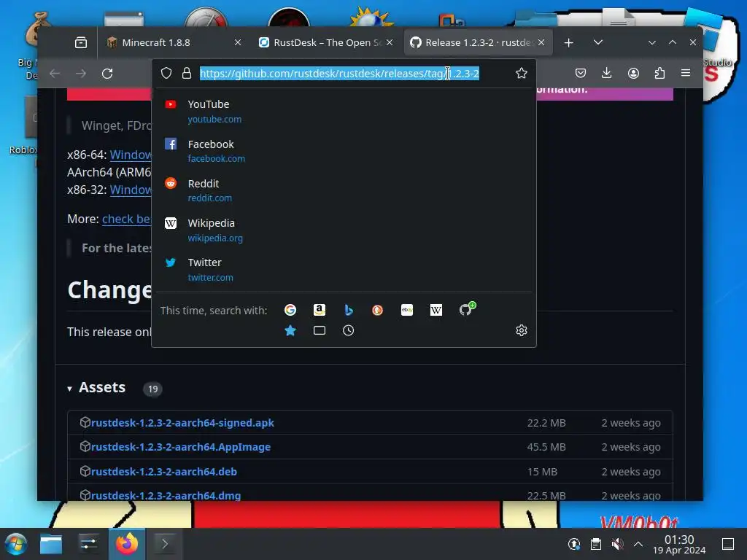Expand hidden system tray icons
This screenshot has width=747, height=560.
(638, 544)
